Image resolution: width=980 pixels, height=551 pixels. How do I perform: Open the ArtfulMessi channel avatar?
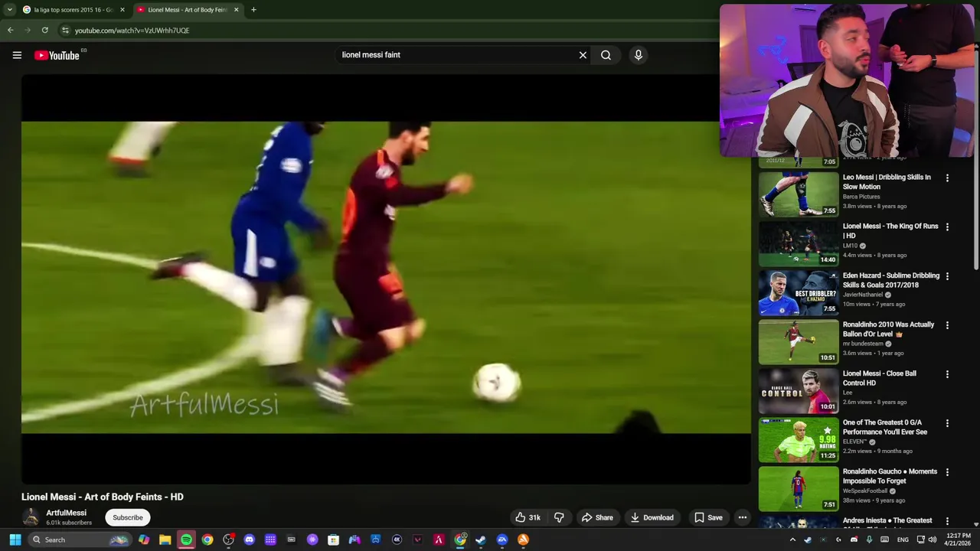31,517
